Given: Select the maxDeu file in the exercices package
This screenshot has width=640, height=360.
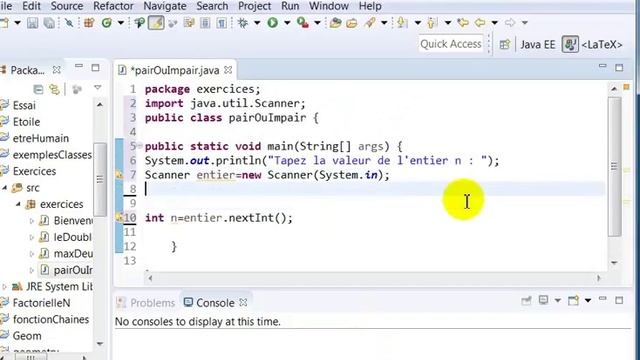Looking at the screenshot, I should (x=73, y=254).
